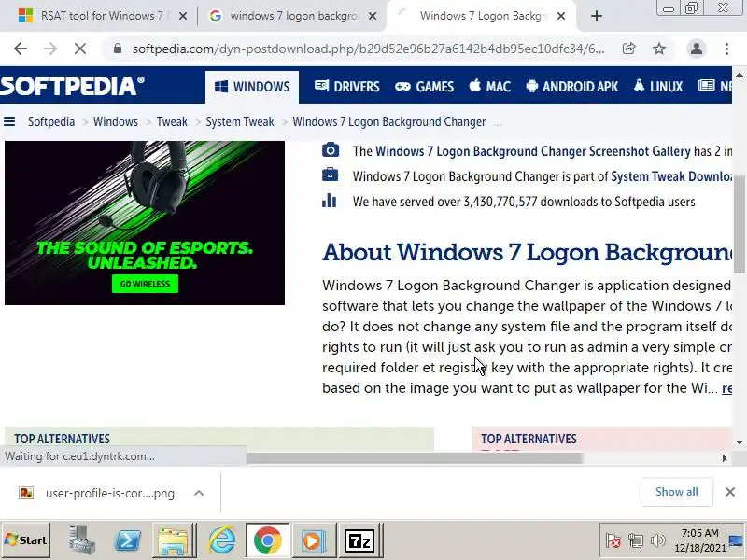Launch Internet Explorer from taskbar
This screenshot has height=560, width=747.
pyautogui.click(x=222, y=540)
